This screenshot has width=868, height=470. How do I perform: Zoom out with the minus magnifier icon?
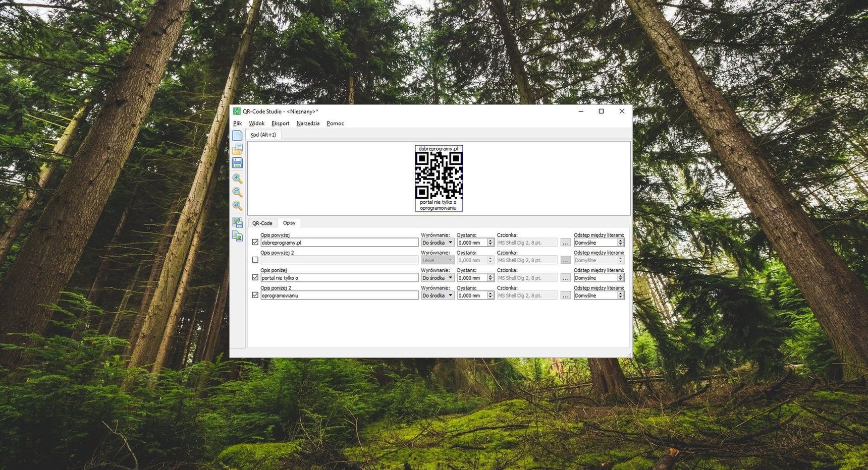click(237, 192)
